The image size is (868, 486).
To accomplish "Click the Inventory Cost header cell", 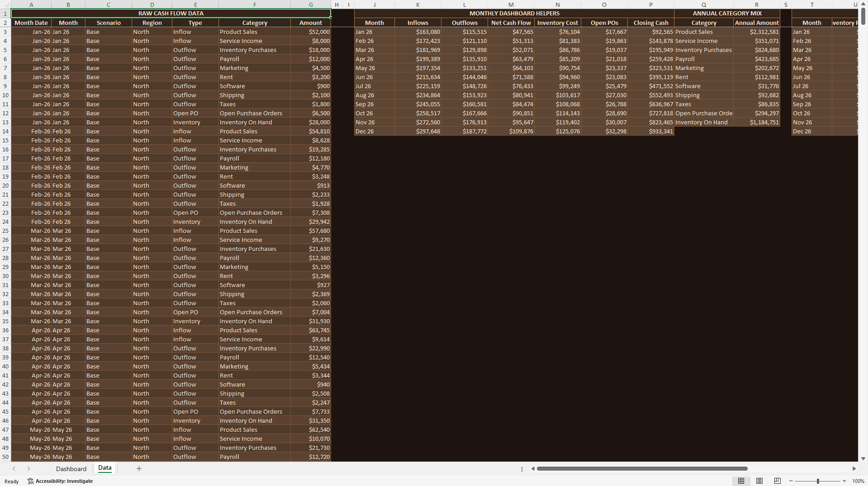I will (x=558, y=23).
